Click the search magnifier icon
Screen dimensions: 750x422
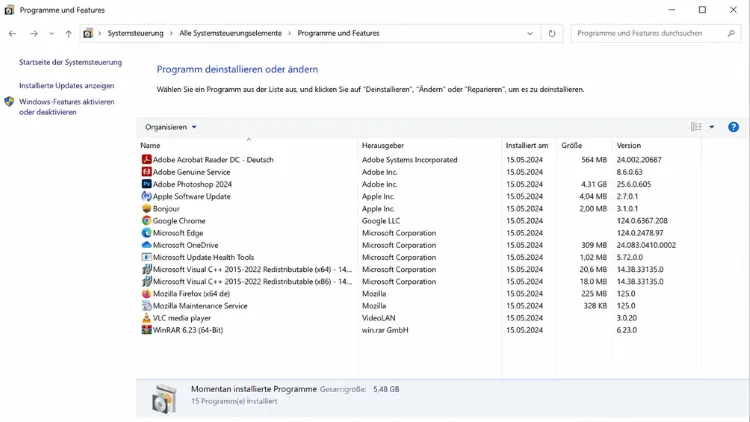tap(731, 33)
